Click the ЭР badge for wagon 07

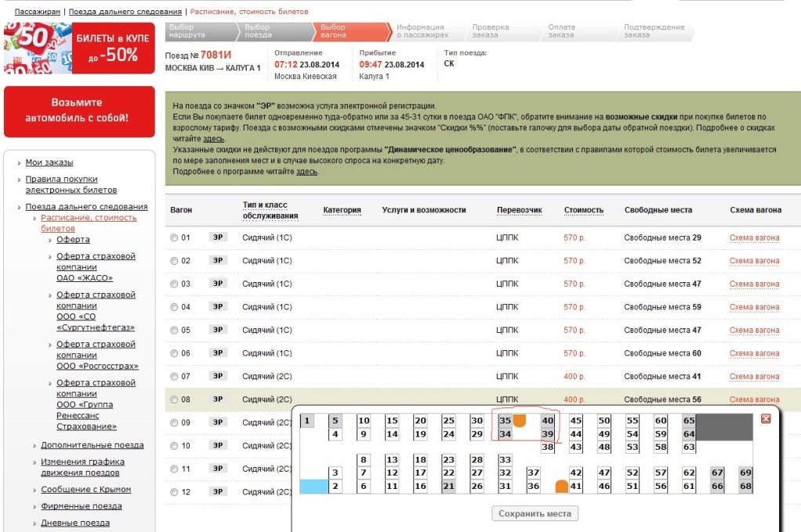tap(220, 377)
